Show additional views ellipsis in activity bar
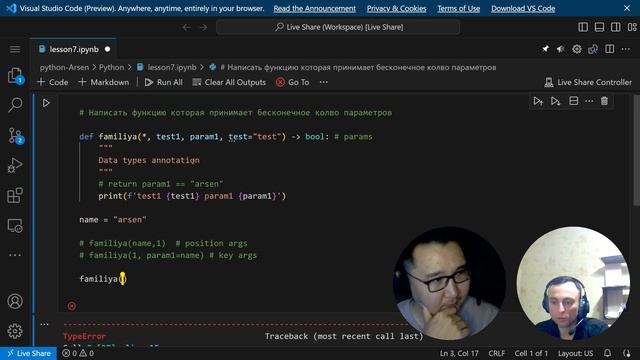 coord(15,255)
